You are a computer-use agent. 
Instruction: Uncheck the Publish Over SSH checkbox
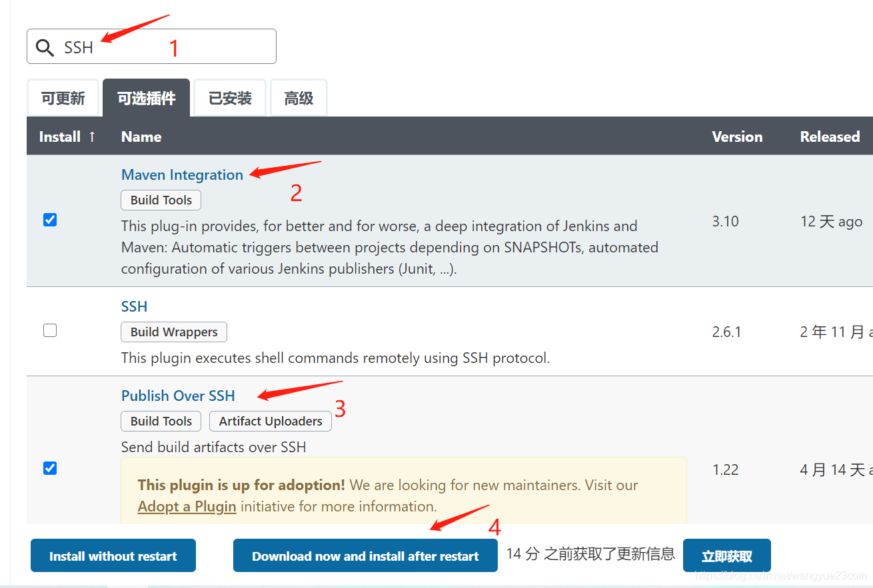(50, 468)
